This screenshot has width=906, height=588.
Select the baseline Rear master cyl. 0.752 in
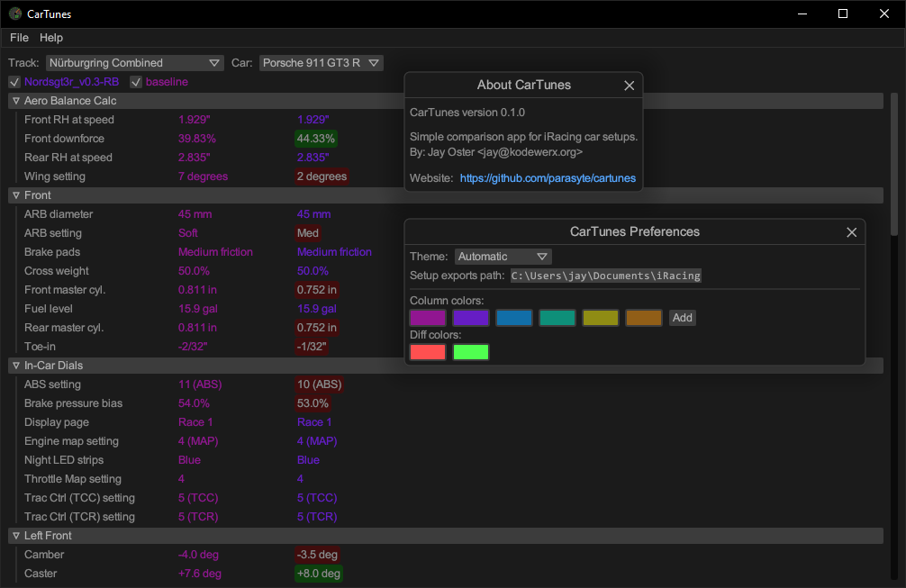click(317, 328)
